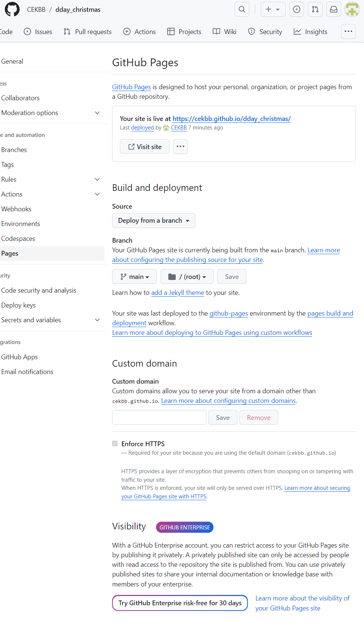Screen dimensions: 364x626
Task: Click the Visit site button
Action: click(145, 147)
